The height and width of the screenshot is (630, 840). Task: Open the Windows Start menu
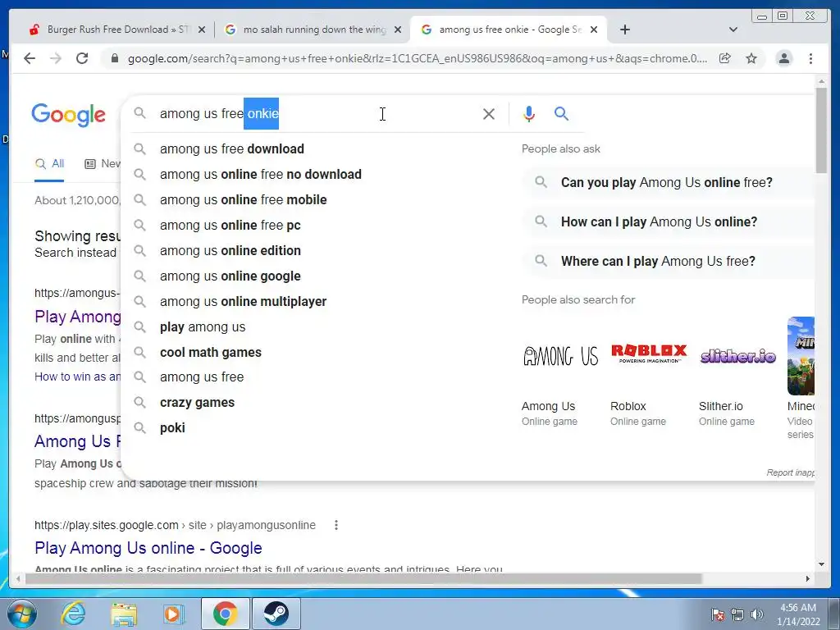[22, 614]
